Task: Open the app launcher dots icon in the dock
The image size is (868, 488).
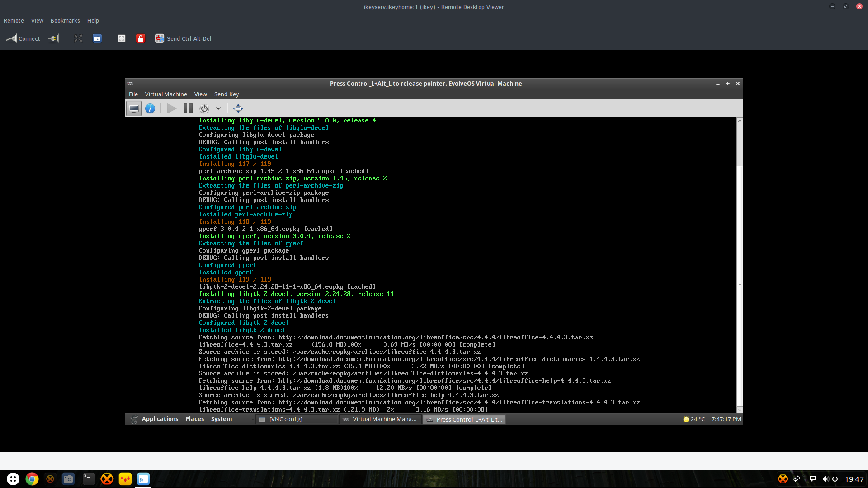Action: [x=13, y=479]
